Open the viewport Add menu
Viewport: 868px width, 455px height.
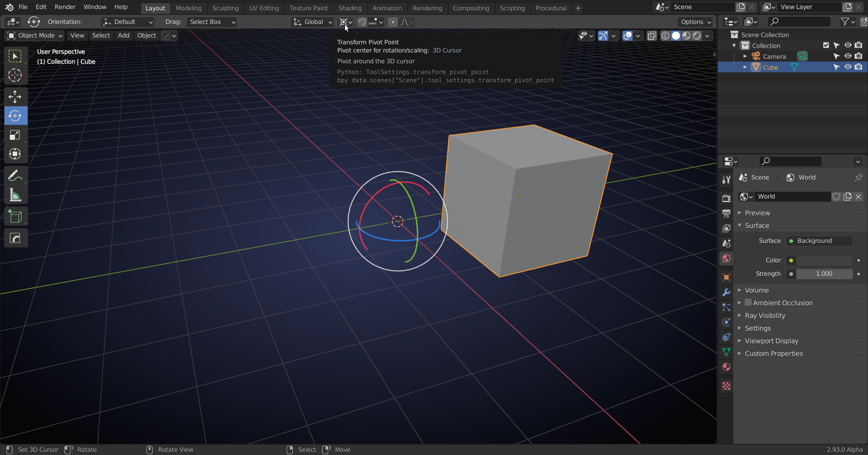[x=123, y=35]
